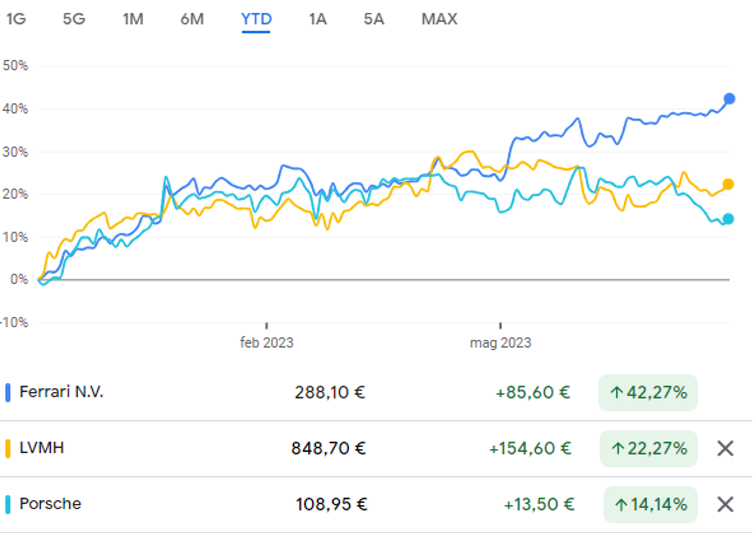Remove Porsche from the comparison

(725, 504)
